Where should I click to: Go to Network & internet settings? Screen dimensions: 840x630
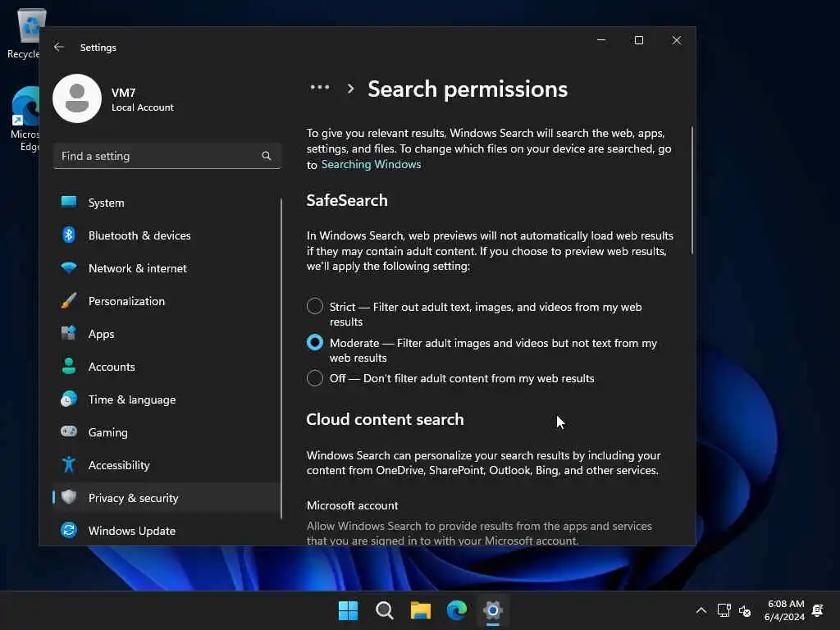pyautogui.click(x=167, y=268)
